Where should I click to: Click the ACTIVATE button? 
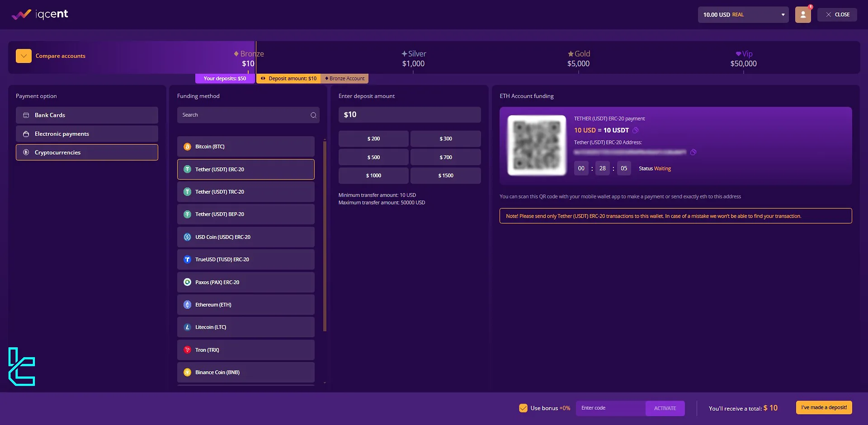(665, 408)
